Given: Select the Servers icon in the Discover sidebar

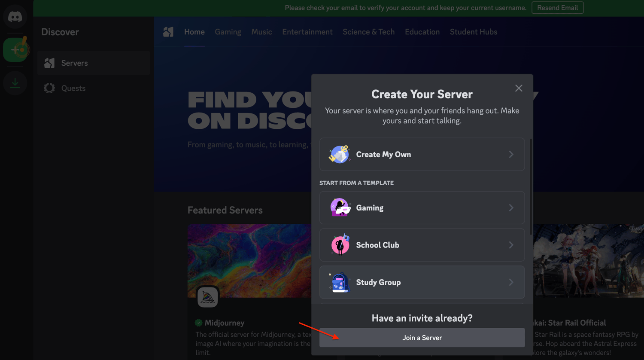Looking at the screenshot, I should [x=49, y=63].
